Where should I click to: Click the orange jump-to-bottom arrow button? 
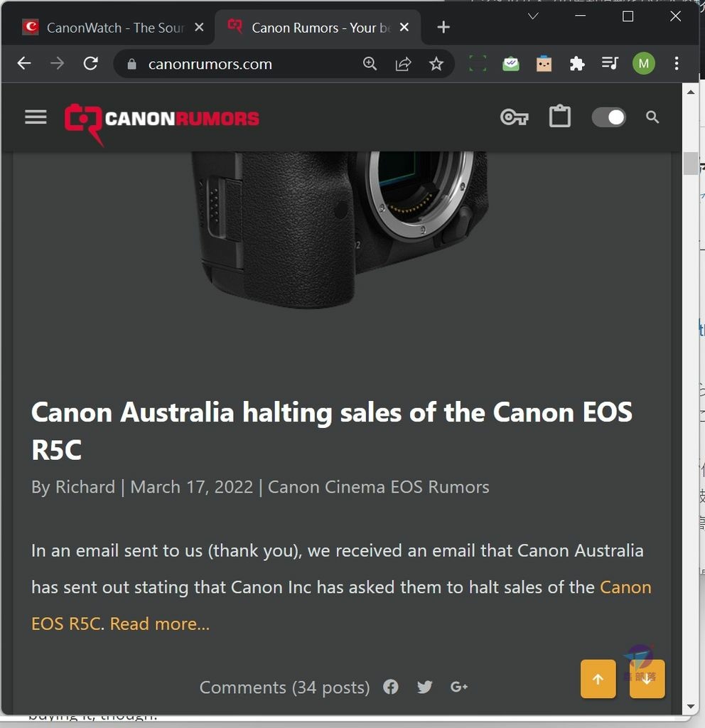pyautogui.click(x=647, y=679)
